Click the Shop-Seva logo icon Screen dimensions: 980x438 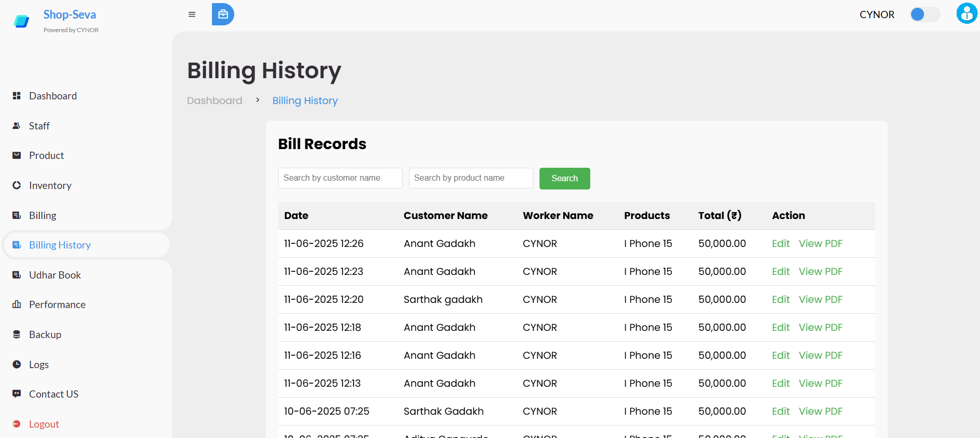21,21
